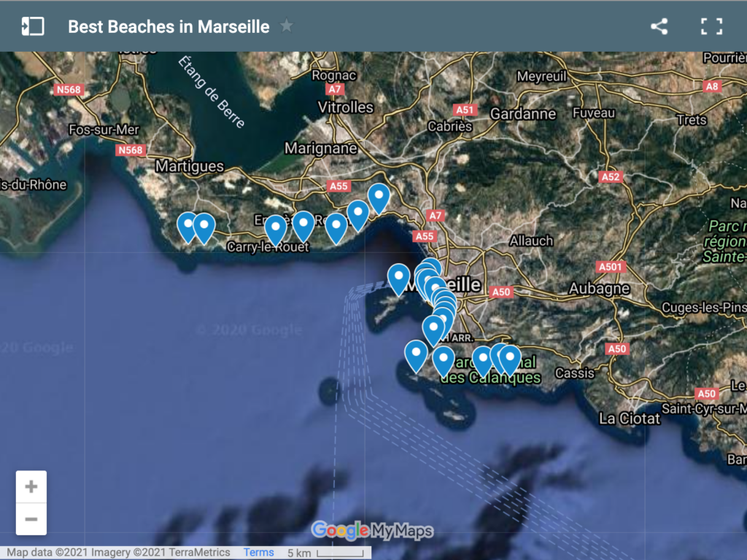Click the Étang de Berre lagoon label
747x560 pixels.
[212, 92]
